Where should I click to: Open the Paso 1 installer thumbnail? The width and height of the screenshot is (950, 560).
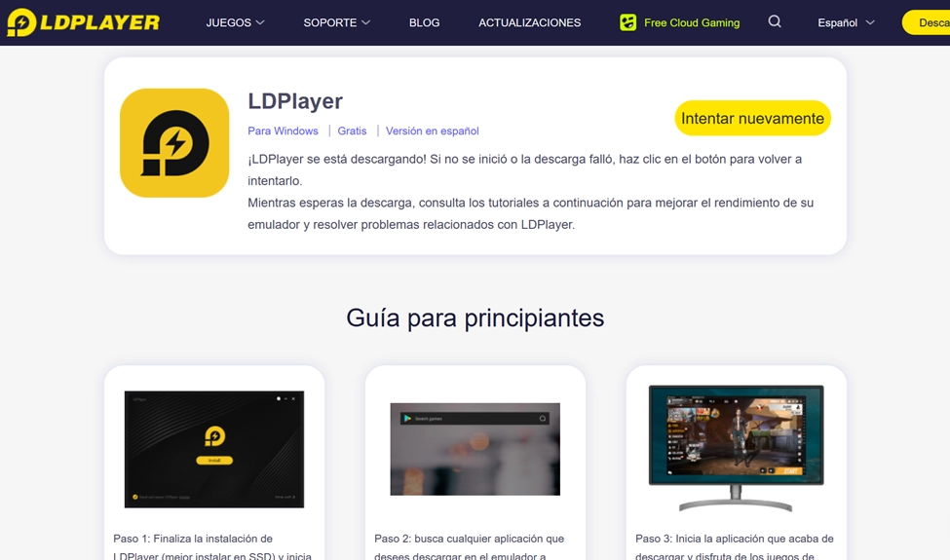click(213, 449)
